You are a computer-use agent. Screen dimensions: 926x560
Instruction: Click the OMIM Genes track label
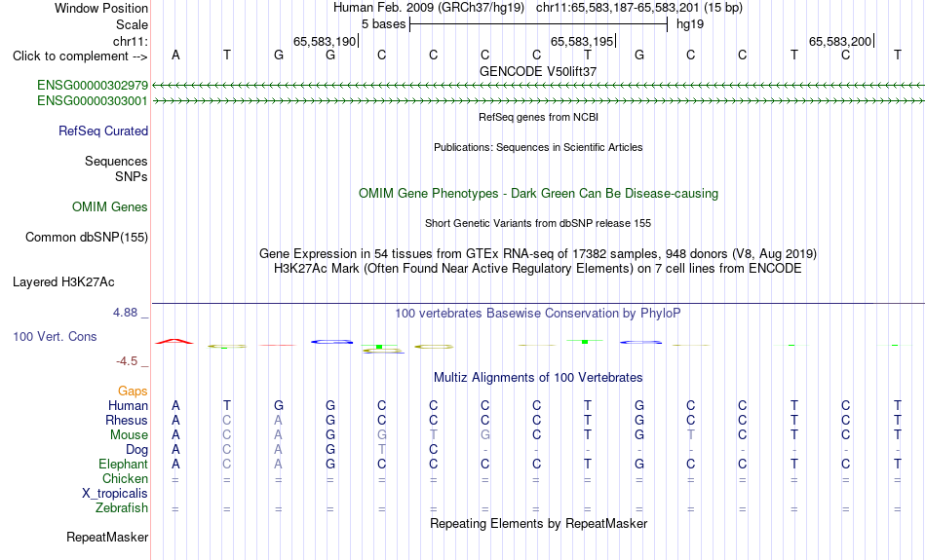(110, 207)
